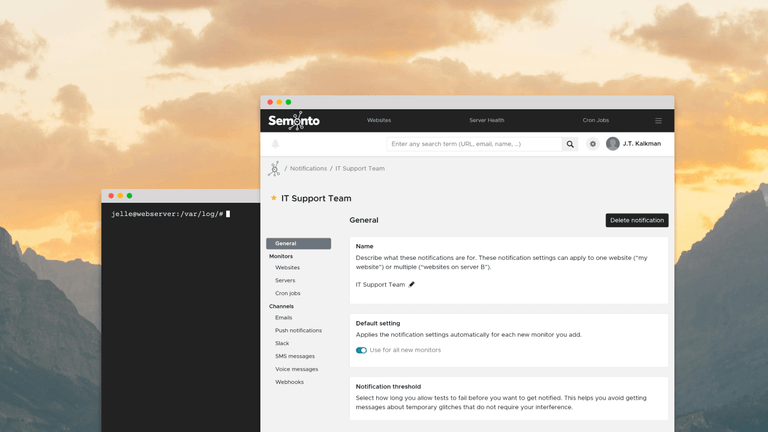768x432 pixels.
Task: Click the Semonto logo
Action: tap(294, 120)
